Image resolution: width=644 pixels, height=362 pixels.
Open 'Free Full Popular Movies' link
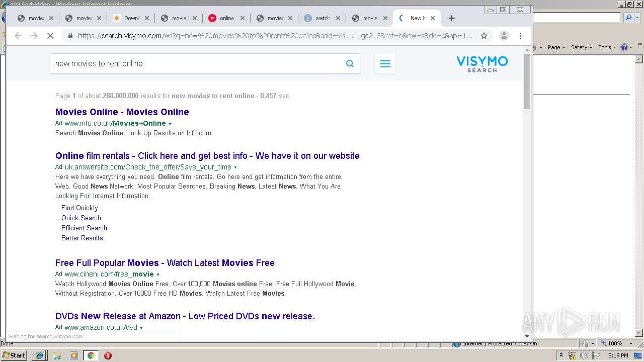(x=165, y=263)
